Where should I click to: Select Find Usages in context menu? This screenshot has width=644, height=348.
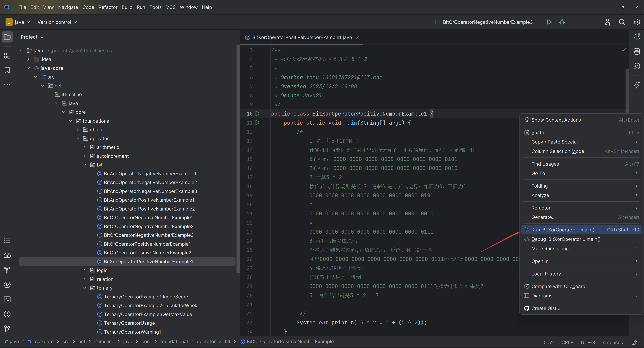click(x=581, y=164)
